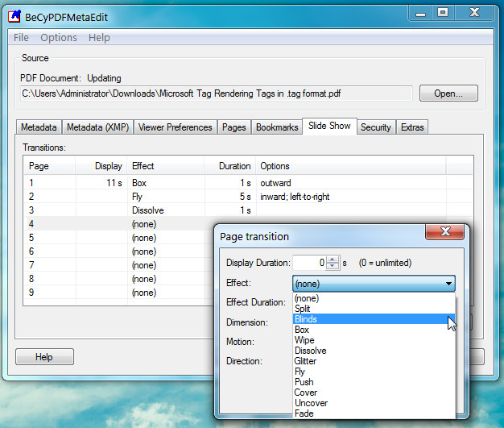Viewport: 504px width, 428px height.
Task: Increase Display Duration with up arrow
Action: click(333, 260)
